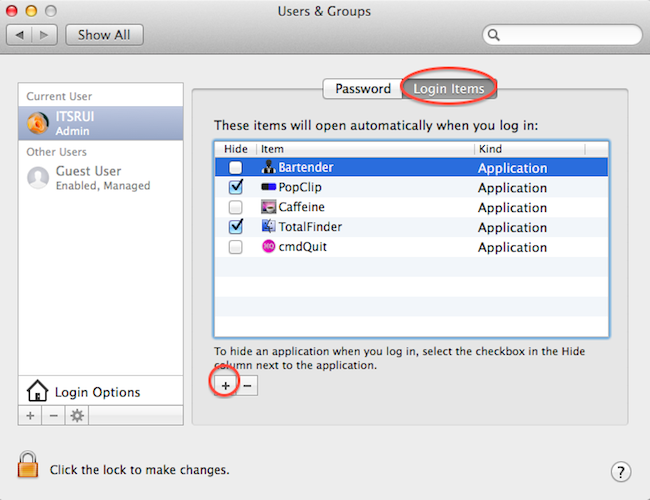Select Guest User in Other Users
The height and width of the screenshot is (500, 650).
coord(101,178)
